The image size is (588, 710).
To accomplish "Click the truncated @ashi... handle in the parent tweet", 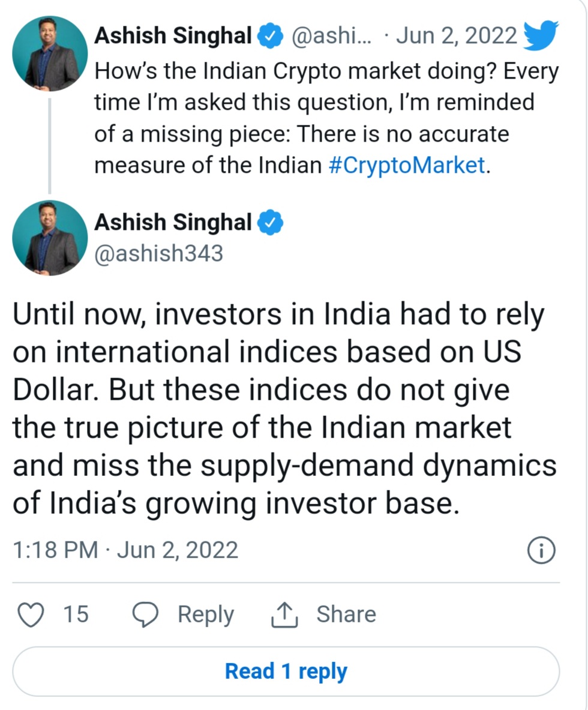I will click(x=331, y=37).
